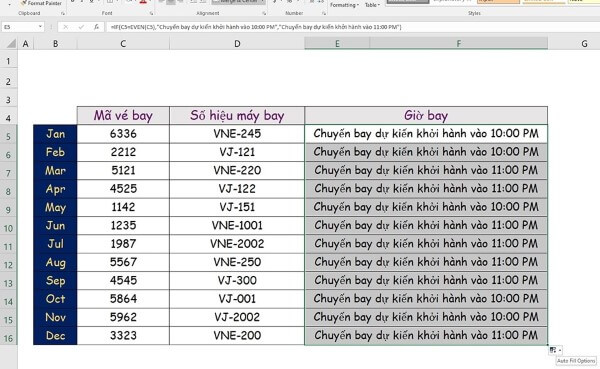Click the 'Giờ bay' header cell
Image resolution: width=600 pixels, height=369 pixels.
(x=426, y=116)
